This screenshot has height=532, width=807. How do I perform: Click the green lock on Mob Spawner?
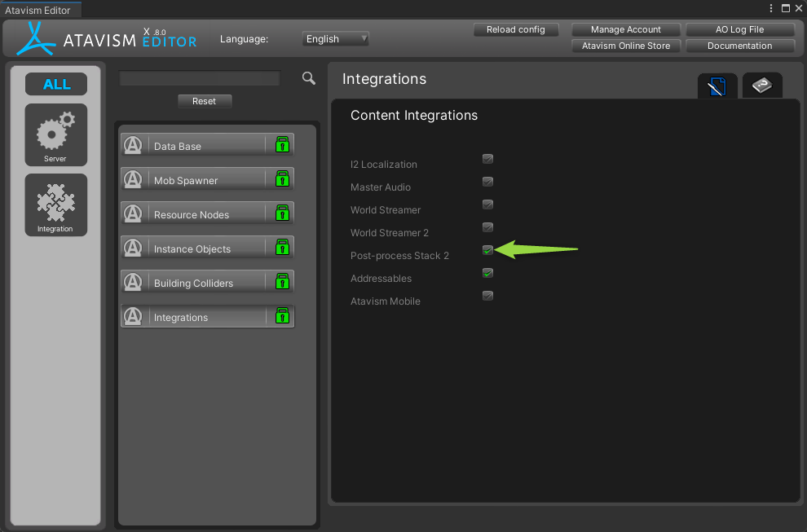coord(282,179)
